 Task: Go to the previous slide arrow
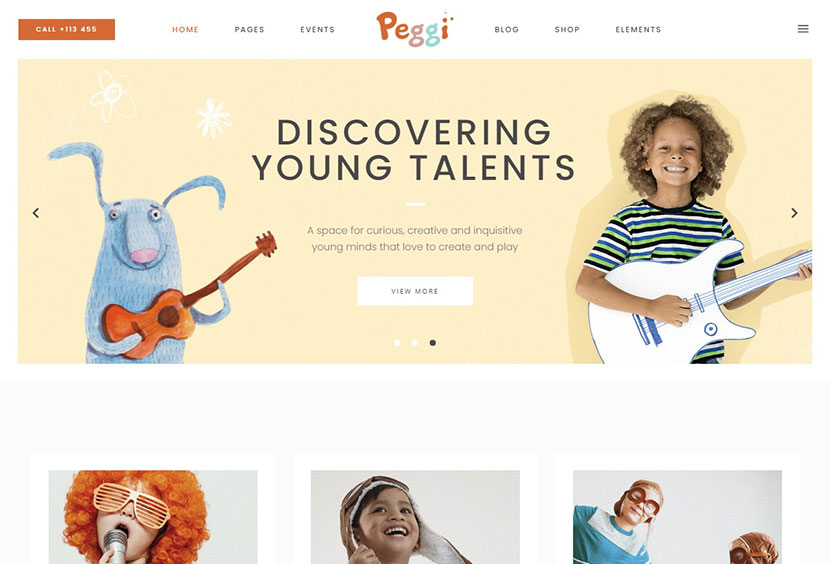pos(35,213)
